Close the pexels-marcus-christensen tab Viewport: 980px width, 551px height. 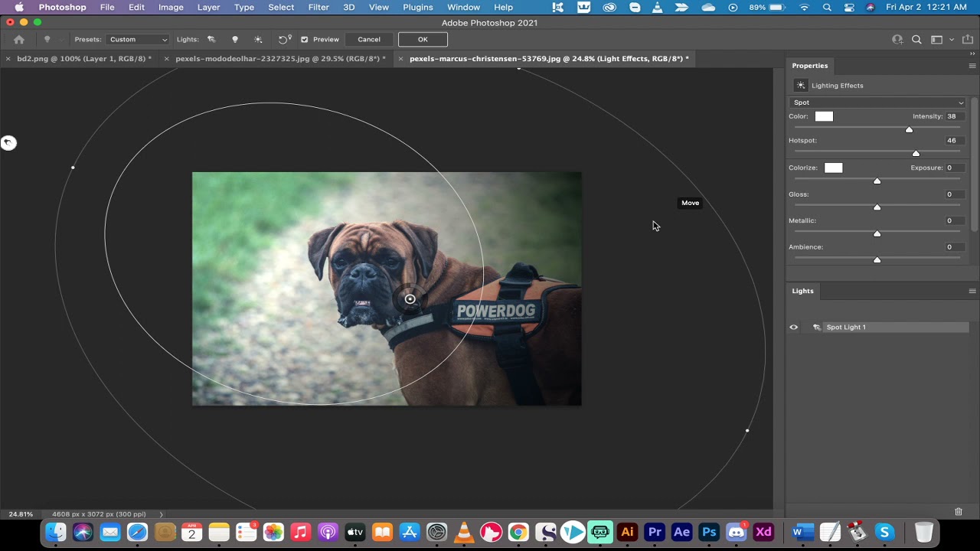[401, 59]
